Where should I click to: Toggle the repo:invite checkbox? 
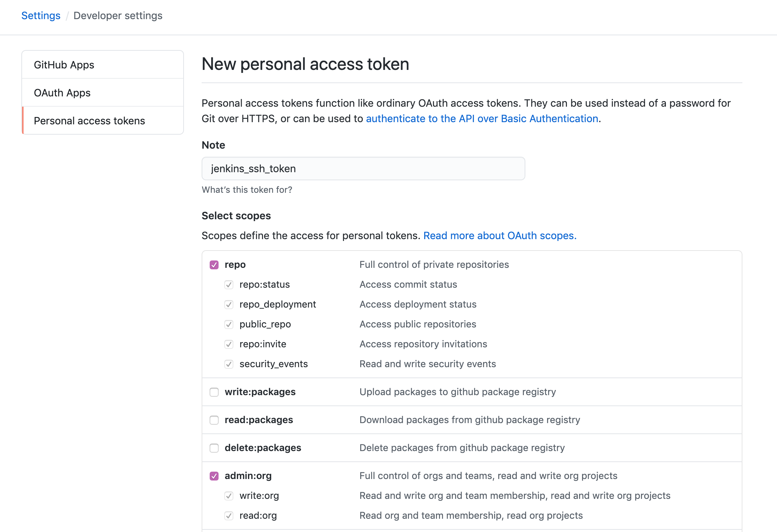[229, 344]
